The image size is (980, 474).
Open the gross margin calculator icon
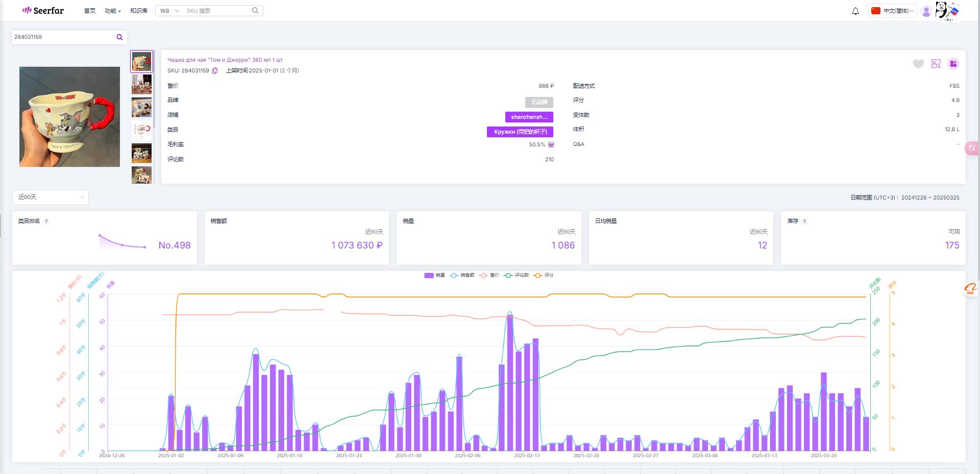click(551, 144)
